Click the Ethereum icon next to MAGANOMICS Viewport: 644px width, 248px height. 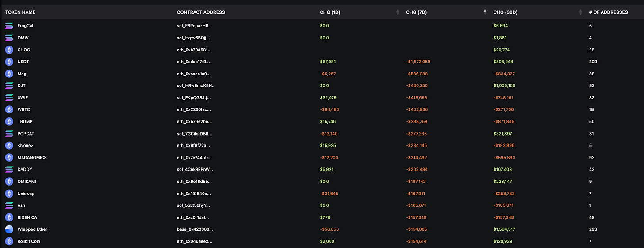pos(9,157)
